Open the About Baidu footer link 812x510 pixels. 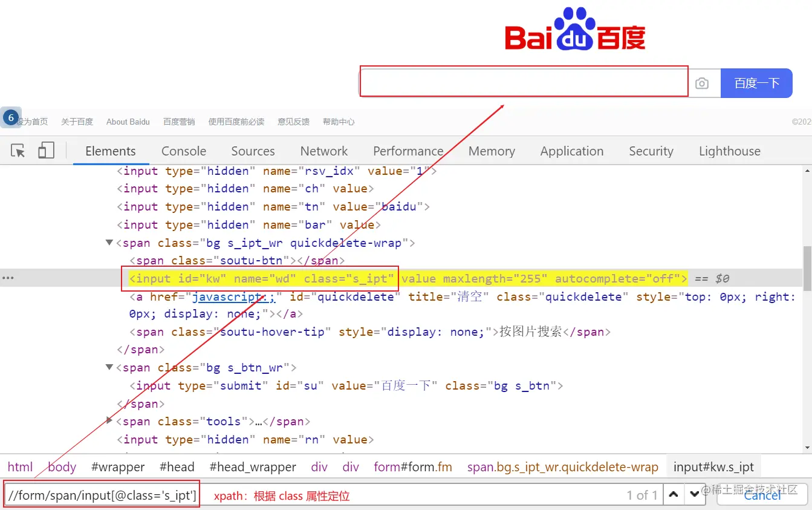(x=128, y=122)
